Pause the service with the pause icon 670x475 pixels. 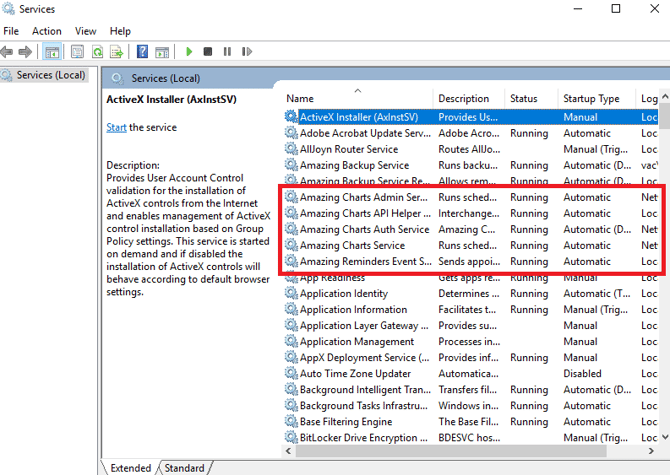click(227, 52)
